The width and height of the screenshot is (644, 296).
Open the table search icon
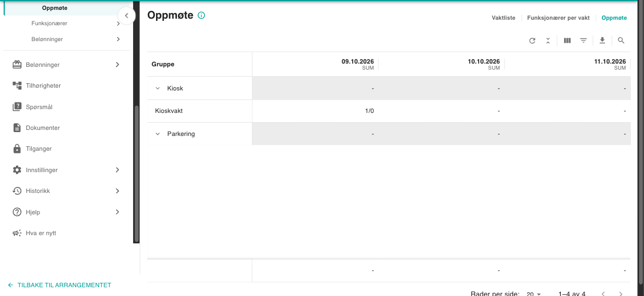coord(621,41)
